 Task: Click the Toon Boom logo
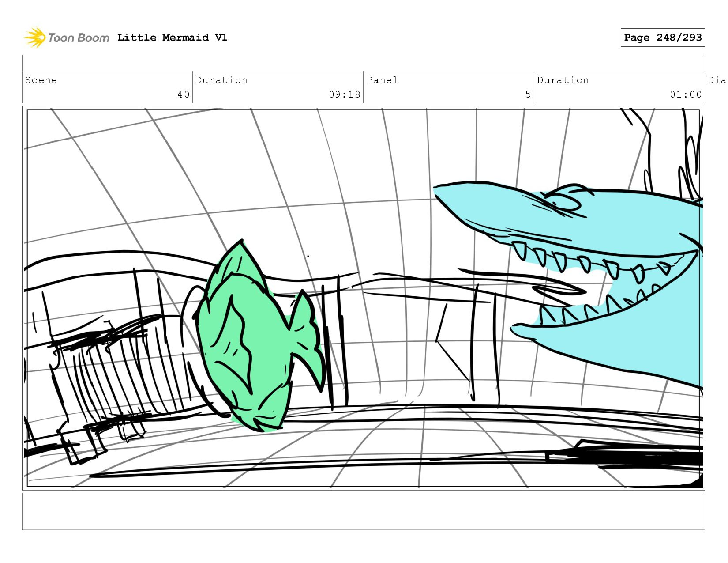pos(66,38)
